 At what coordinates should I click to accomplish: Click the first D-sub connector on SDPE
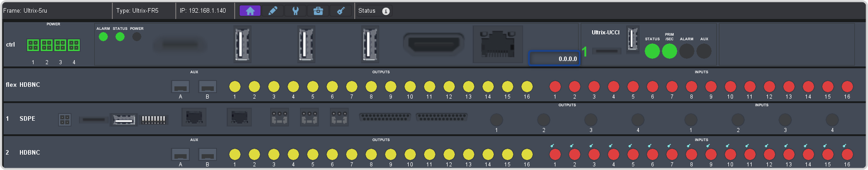(385, 117)
